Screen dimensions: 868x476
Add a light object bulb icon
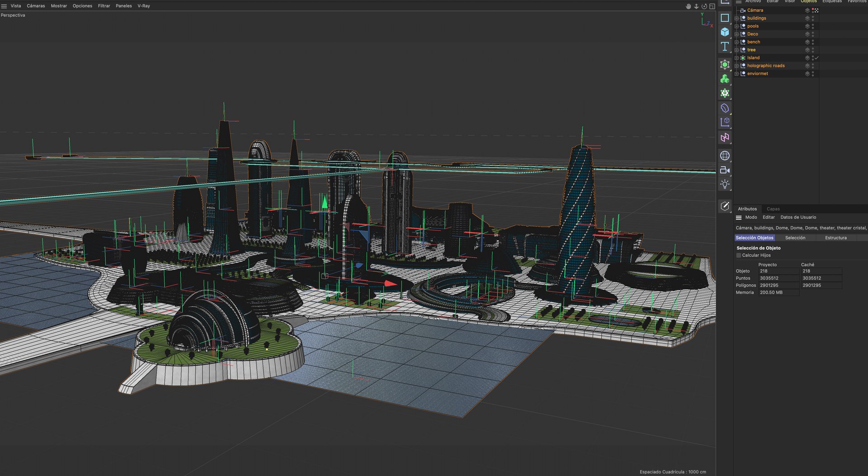(725, 184)
